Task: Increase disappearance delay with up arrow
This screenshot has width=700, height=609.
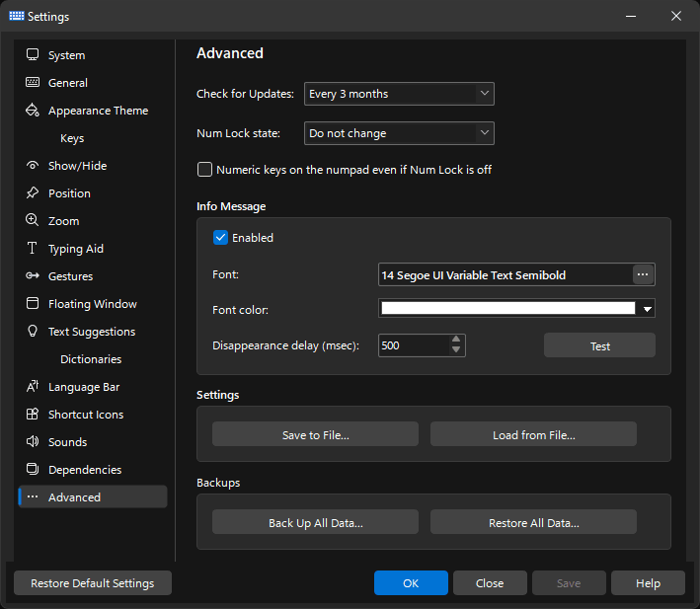Action: (x=456, y=340)
